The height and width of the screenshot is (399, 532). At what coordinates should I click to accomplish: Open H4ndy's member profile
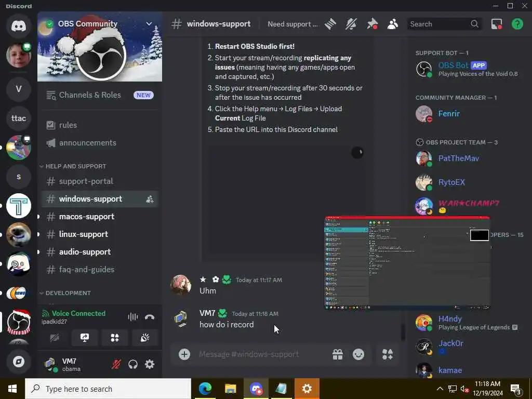pos(468,323)
